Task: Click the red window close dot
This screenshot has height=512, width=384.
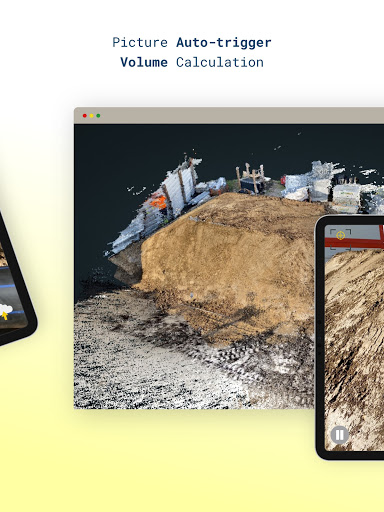Action: [85, 116]
